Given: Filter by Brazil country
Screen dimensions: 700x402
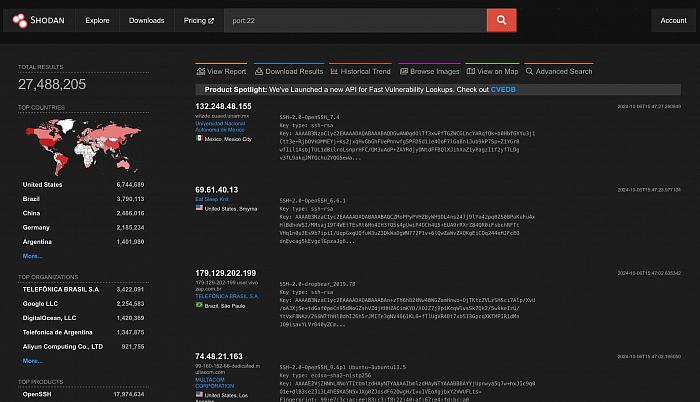Looking at the screenshot, I should coord(83,199).
